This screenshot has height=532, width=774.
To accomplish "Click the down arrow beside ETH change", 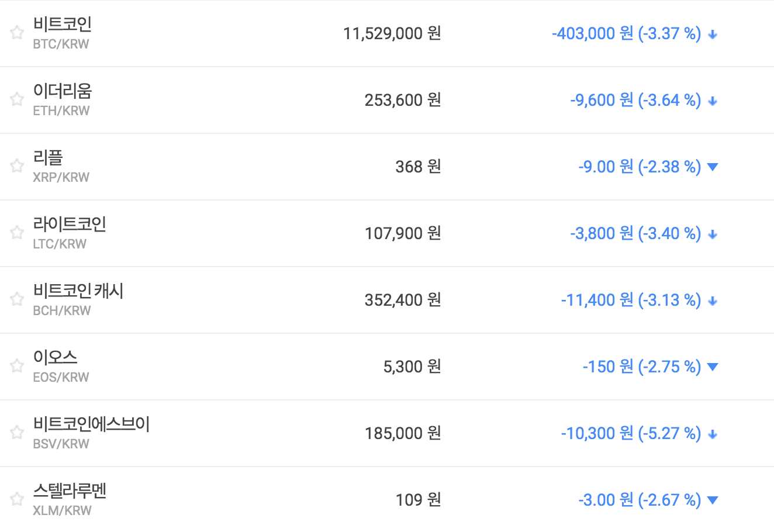I will pyautogui.click(x=712, y=101).
